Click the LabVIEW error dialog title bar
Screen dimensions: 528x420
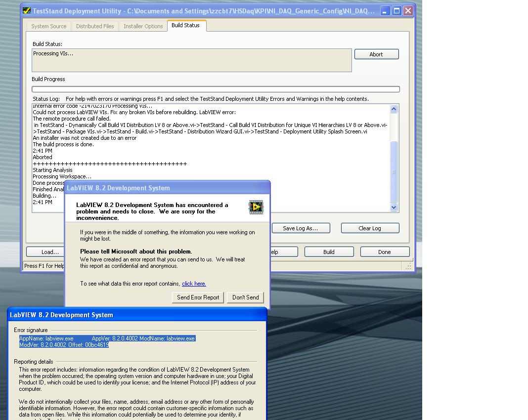[x=168, y=188]
